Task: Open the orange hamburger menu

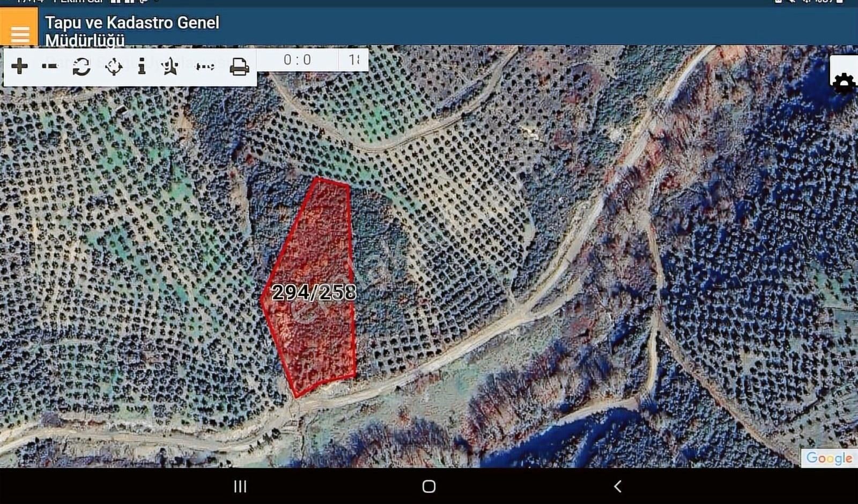Action: tap(19, 27)
